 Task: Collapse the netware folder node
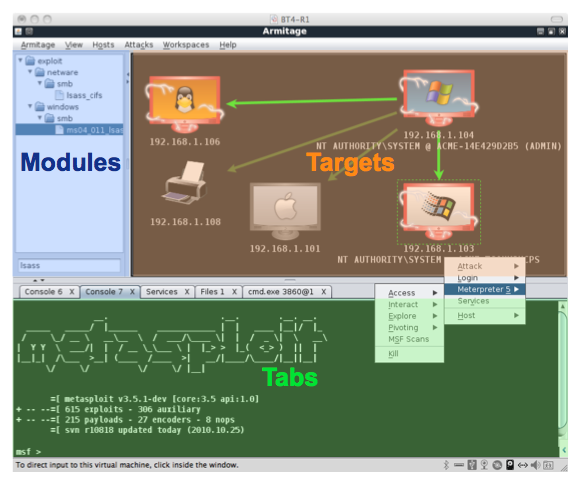[x=30, y=72]
